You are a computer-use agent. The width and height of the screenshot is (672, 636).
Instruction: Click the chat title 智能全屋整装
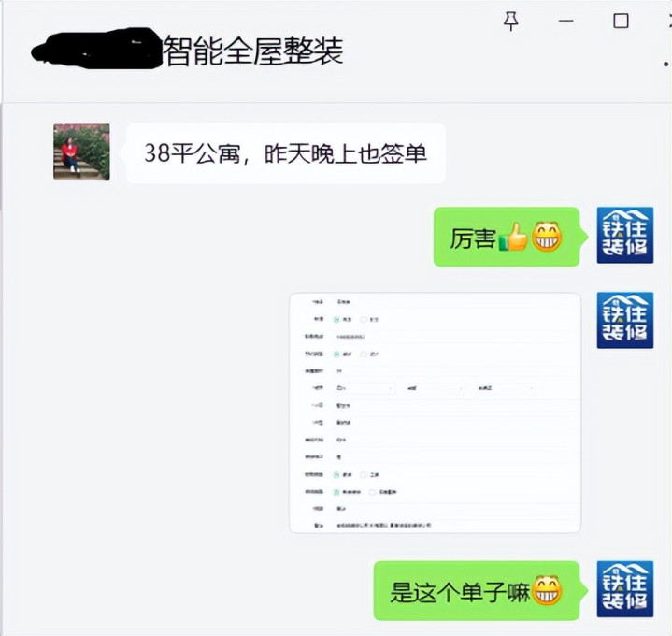pyautogui.click(x=253, y=51)
